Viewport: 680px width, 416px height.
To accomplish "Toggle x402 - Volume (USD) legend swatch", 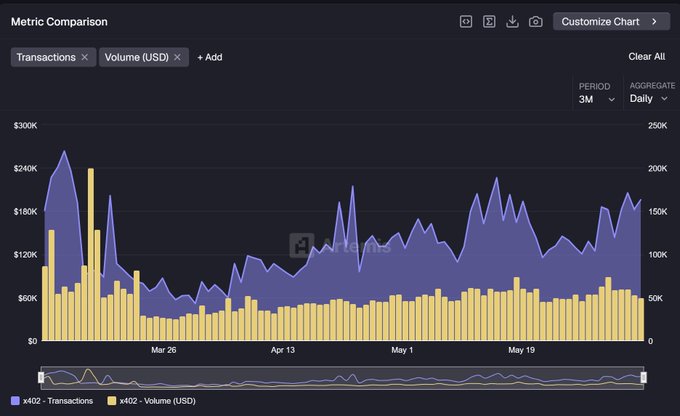I will (x=112, y=401).
